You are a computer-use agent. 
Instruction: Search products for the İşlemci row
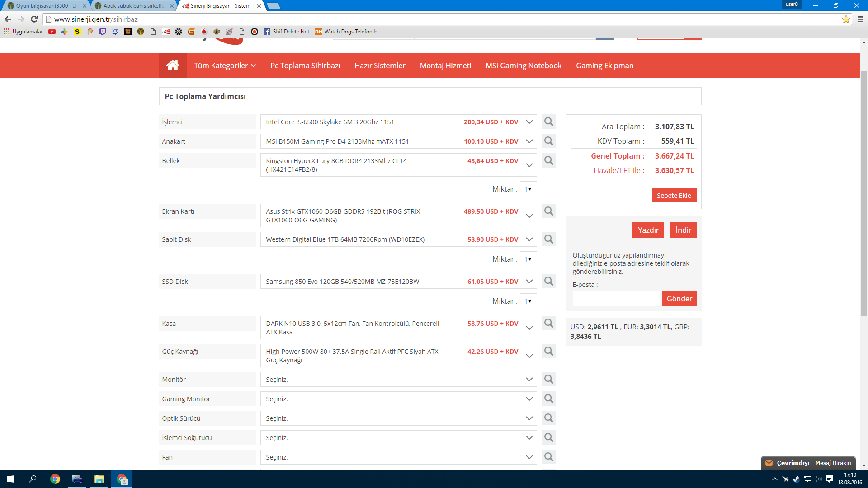tap(549, 122)
